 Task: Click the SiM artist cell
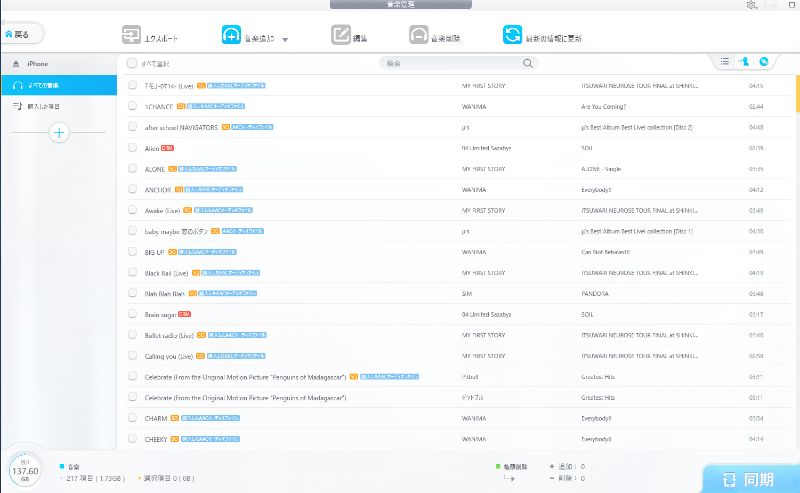pos(466,293)
